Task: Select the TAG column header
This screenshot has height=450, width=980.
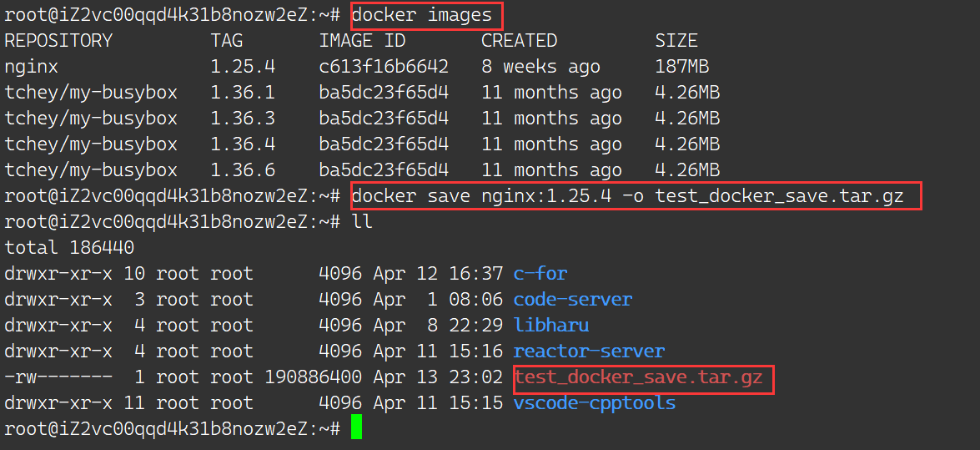Action: (226, 41)
